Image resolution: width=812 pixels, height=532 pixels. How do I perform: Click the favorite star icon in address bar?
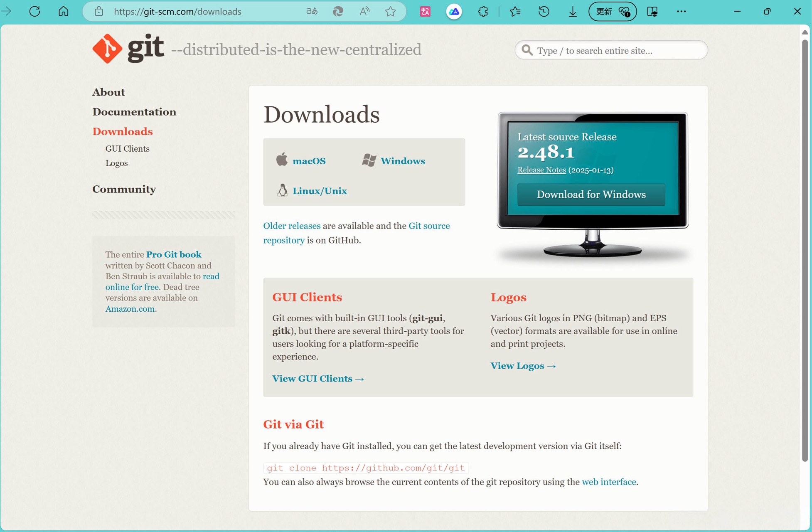pyautogui.click(x=390, y=11)
